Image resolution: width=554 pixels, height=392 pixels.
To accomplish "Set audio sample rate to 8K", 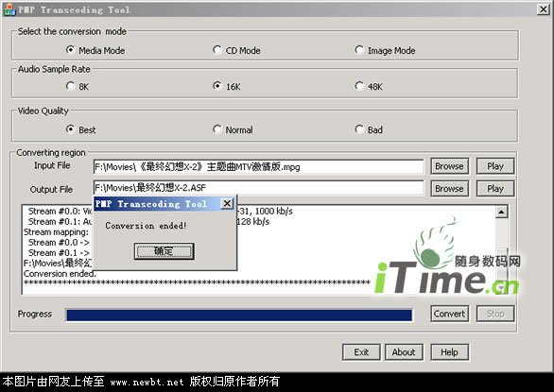I will pyautogui.click(x=70, y=86).
